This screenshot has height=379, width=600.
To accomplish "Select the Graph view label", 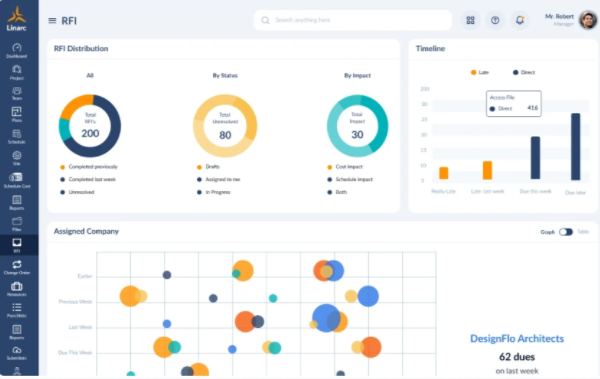I will [x=548, y=232].
